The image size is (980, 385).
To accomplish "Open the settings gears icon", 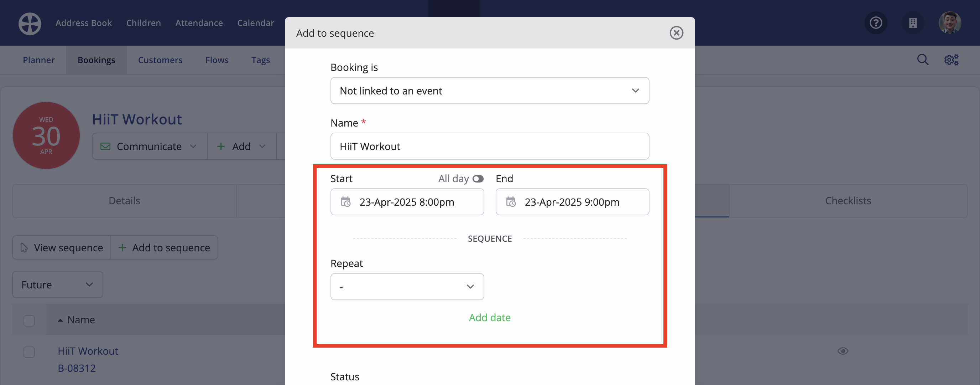I will coord(951,60).
